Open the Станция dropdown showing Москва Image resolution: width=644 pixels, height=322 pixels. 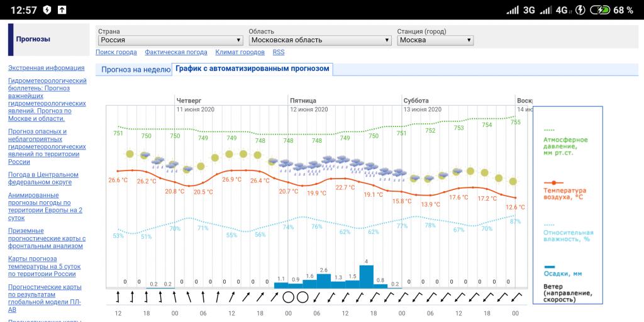pyautogui.click(x=435, y=40)
